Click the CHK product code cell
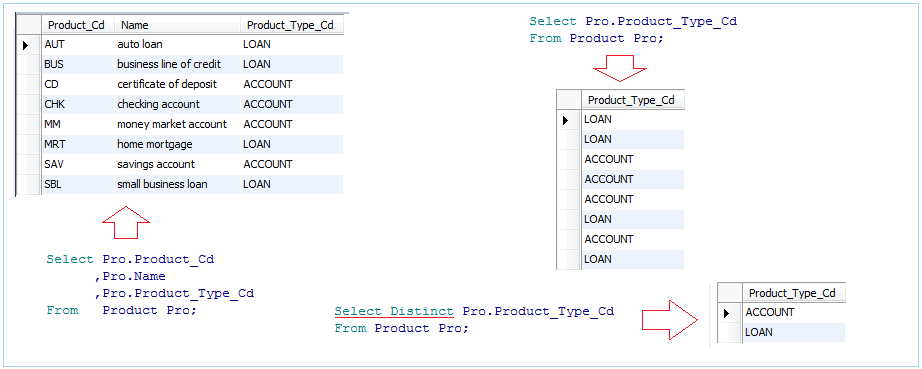This screenshot has height=369, width=922. pos(78,104)
